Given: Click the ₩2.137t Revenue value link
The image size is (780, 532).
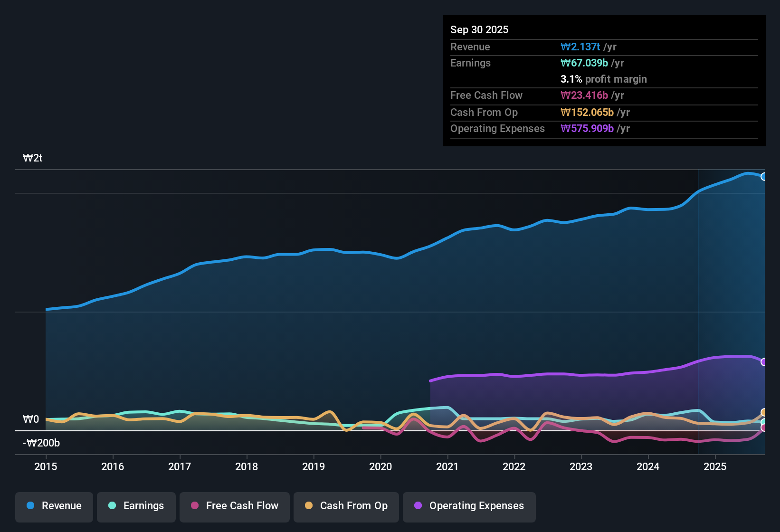Looking at the screenshot, I should [x=580, y=47].
